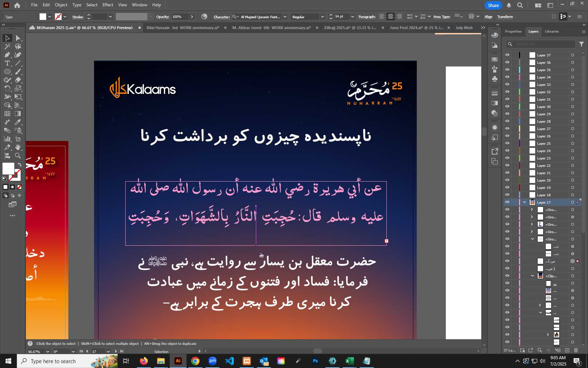Delete selection with the trash icon
588x368 pixels.
coord(576,350)
